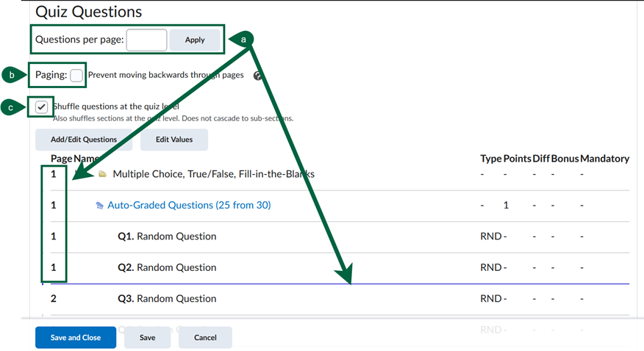Viewport: 644px width, 351px height.
Task: Cancel the quiz changes
Action: point(205,338)
